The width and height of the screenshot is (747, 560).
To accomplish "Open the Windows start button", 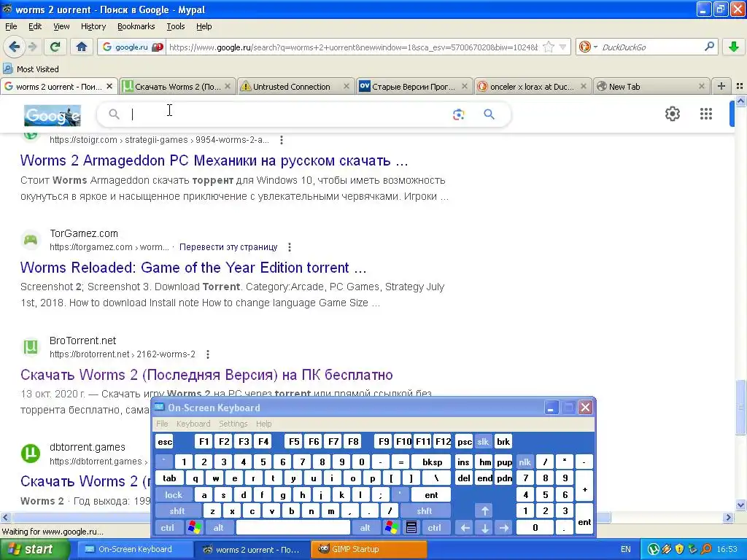I will point(34,549).
